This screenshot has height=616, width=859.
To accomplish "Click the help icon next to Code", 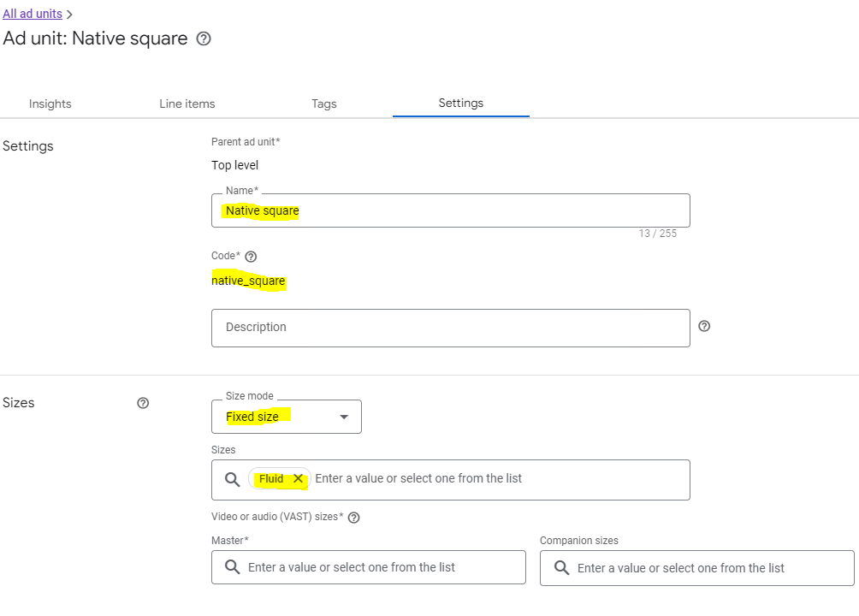I will pyautogui.click(x=251, y=257).
